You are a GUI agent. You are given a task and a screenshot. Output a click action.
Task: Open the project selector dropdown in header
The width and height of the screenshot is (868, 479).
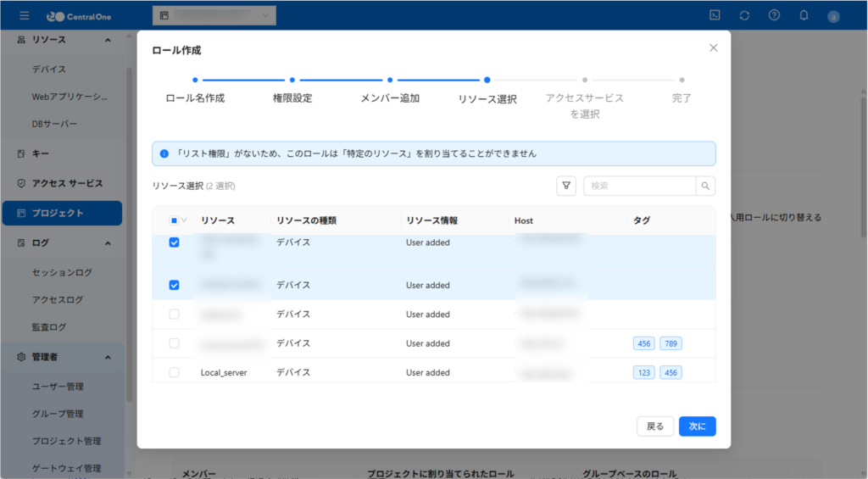coord(214,16)
